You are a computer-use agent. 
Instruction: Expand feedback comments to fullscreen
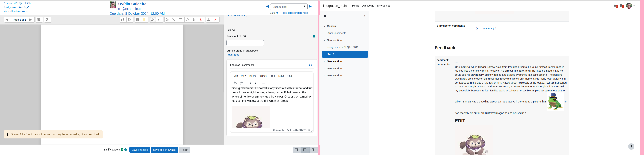point(311,65)
